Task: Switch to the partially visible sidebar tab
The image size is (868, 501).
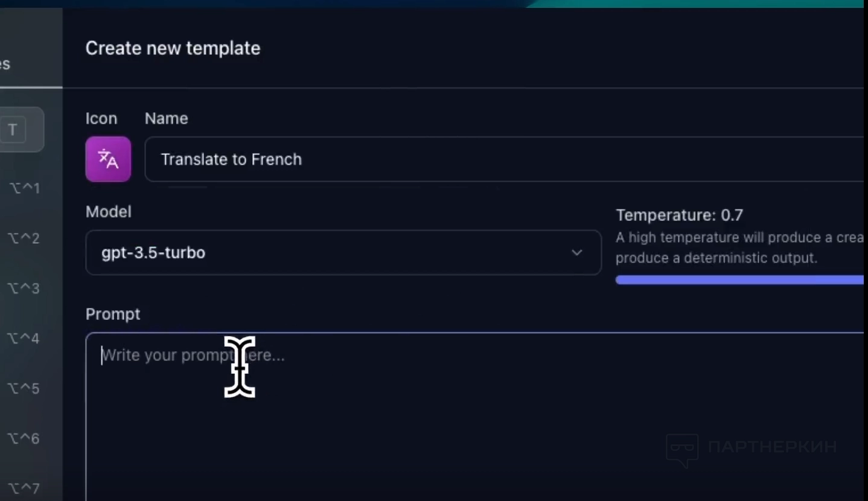Action: [x=6, y=64]
